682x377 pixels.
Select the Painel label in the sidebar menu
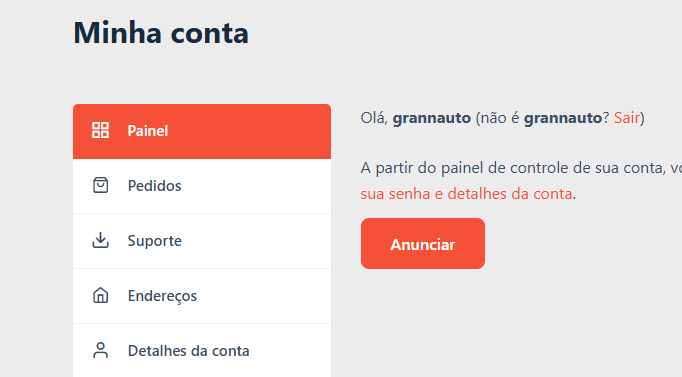pyautogui.click(x=147, y=131)
